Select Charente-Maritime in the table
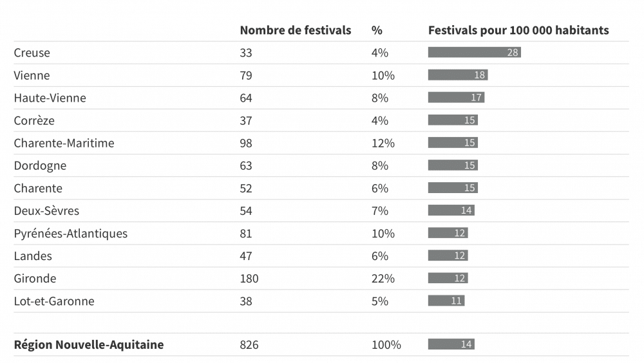Viewport: 644px width, 363px height. 64,143
